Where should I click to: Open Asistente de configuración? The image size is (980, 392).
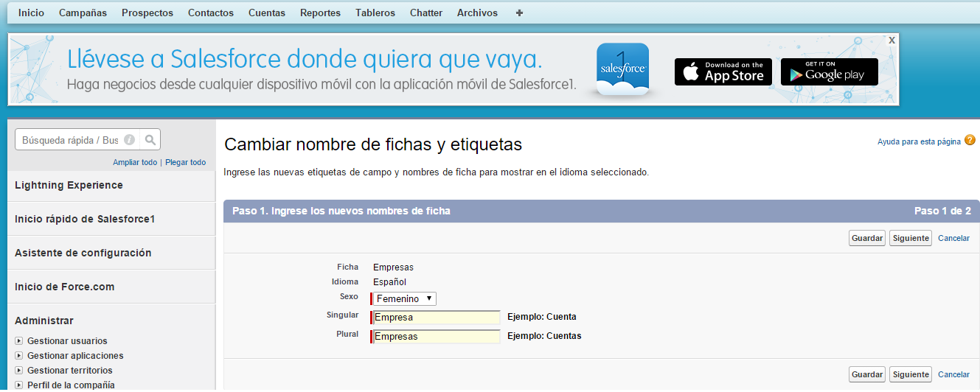pos(83,253)
